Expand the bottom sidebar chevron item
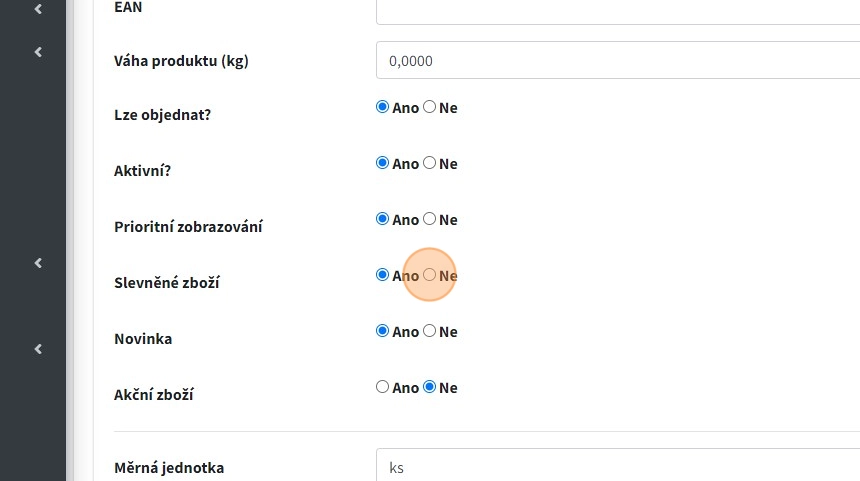The image size is (860, 481). (x=38, y=349)
